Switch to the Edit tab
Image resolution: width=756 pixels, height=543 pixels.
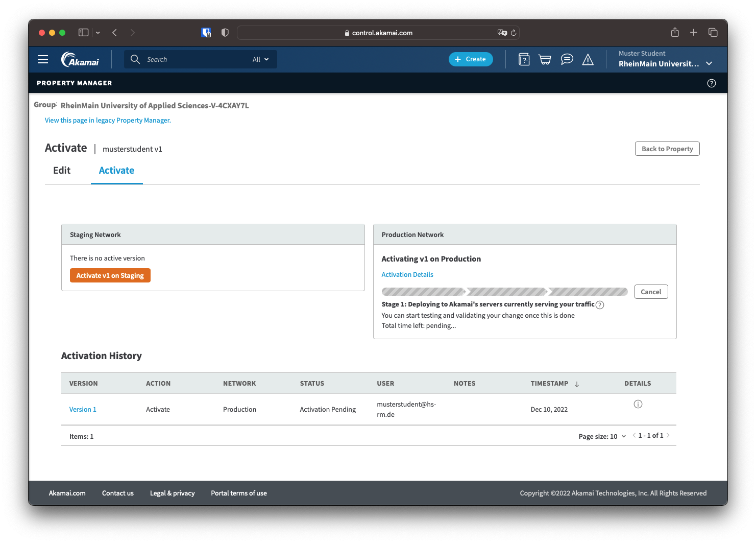point(62,171)
